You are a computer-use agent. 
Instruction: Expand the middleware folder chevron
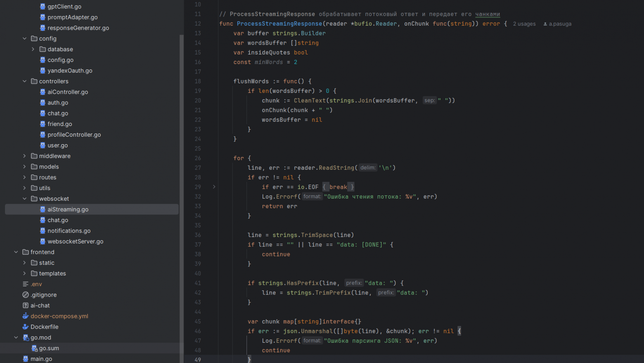click(x=24, y=156)
